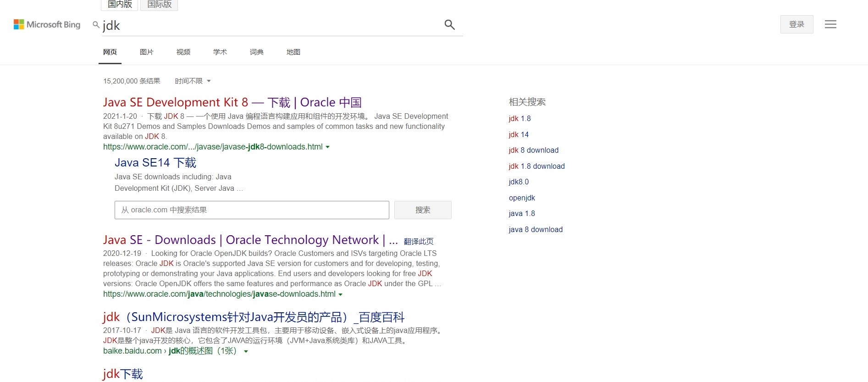Image resolution: width=868 pixels, height=382 pixels.
Task: Click the 15,200,000 条结果 count text
Action: [x=132, y=81]
